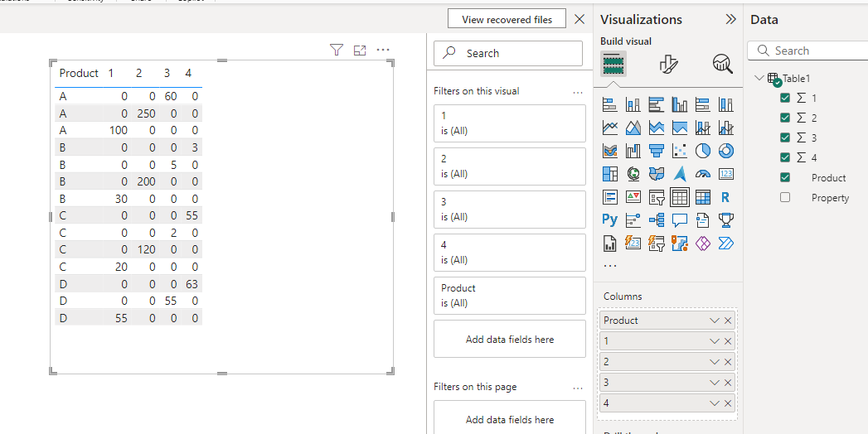This screenshot has width=868, height=434.
Task: Click Add data fields here in visual filters
Action: coord(509,339)
